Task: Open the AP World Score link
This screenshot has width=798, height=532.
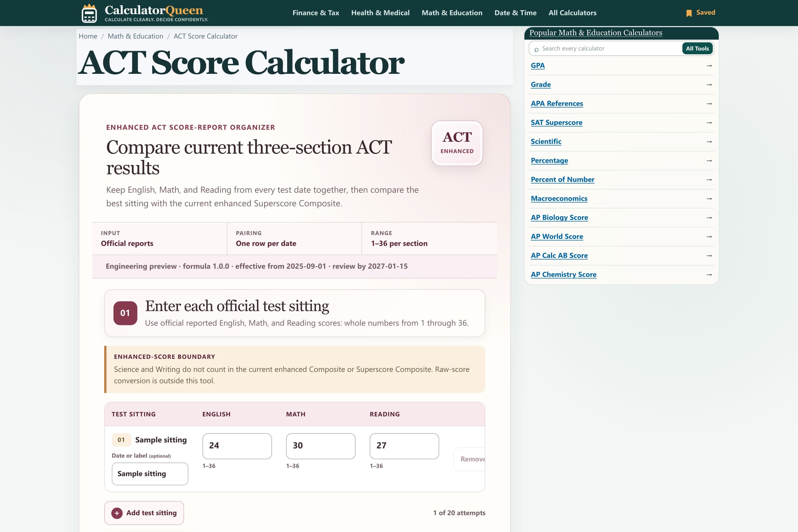Action: coord(557,236)
